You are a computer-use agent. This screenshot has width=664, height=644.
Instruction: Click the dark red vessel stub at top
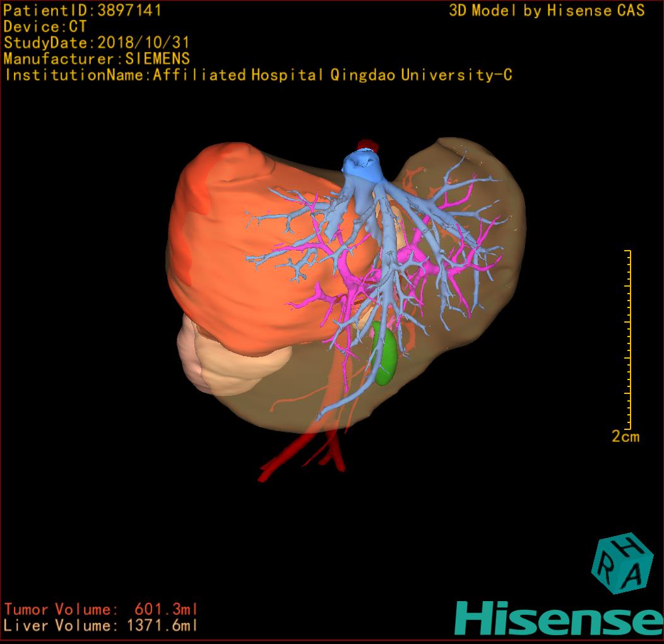(x=367, y=145)
